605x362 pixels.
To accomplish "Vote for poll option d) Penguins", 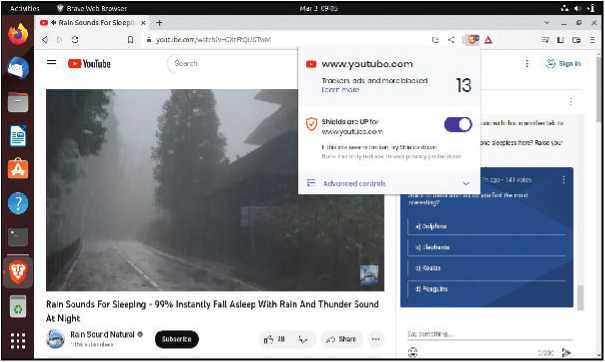I will 487,289.
